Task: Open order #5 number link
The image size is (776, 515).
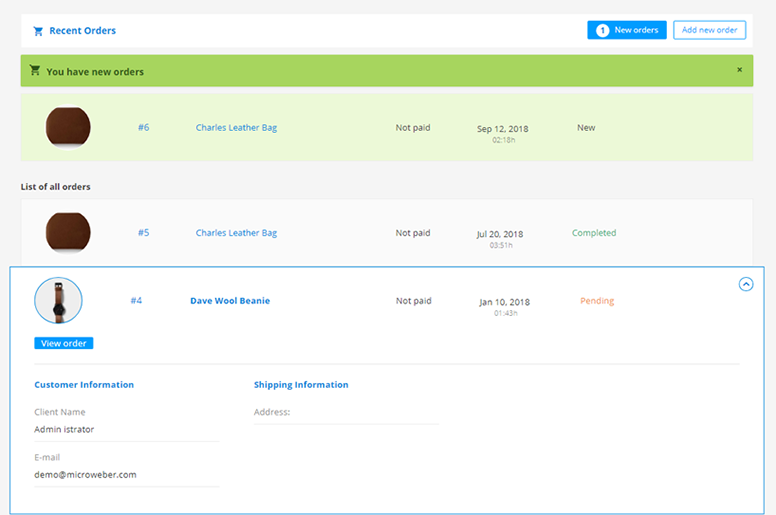Action: 144,233
